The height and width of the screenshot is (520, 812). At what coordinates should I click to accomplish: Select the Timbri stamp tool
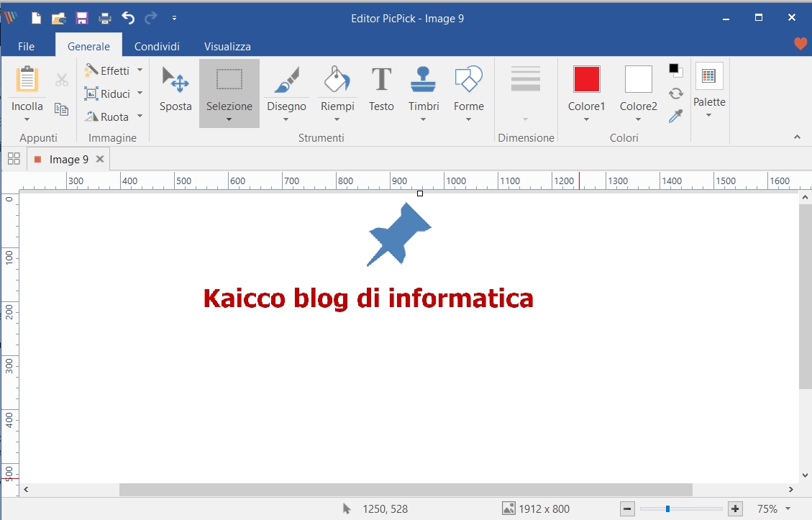(x=423, y=86)
